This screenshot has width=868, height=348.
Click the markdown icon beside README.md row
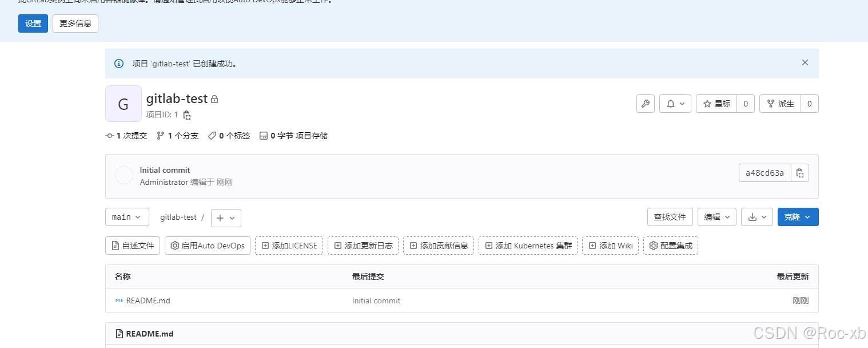click(x=119, y=300)
